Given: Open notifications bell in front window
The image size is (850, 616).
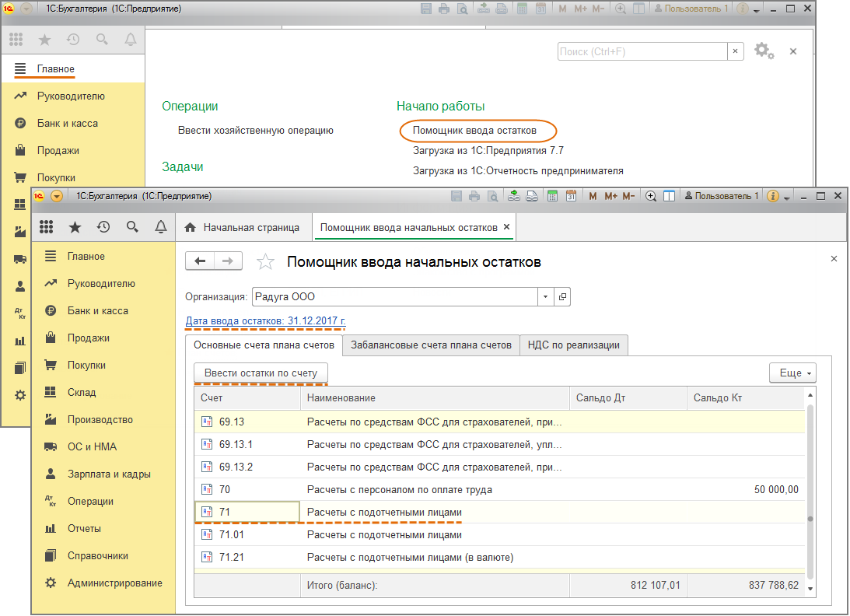Looking at the screenshot, I should (161, 227).
